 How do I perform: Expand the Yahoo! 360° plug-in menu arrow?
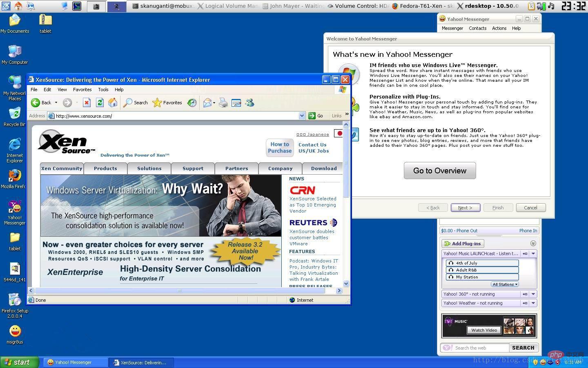click(533, 294)
